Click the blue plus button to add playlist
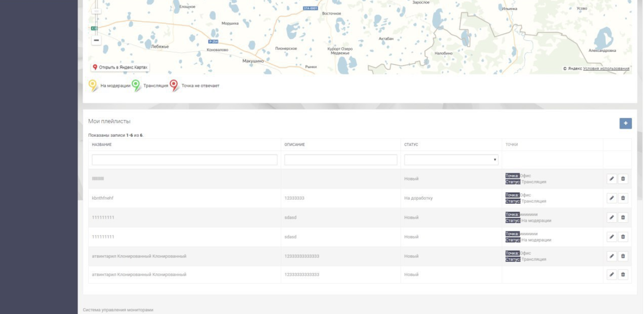The height and width of the screenshot is (314, 644). point(625,123)
